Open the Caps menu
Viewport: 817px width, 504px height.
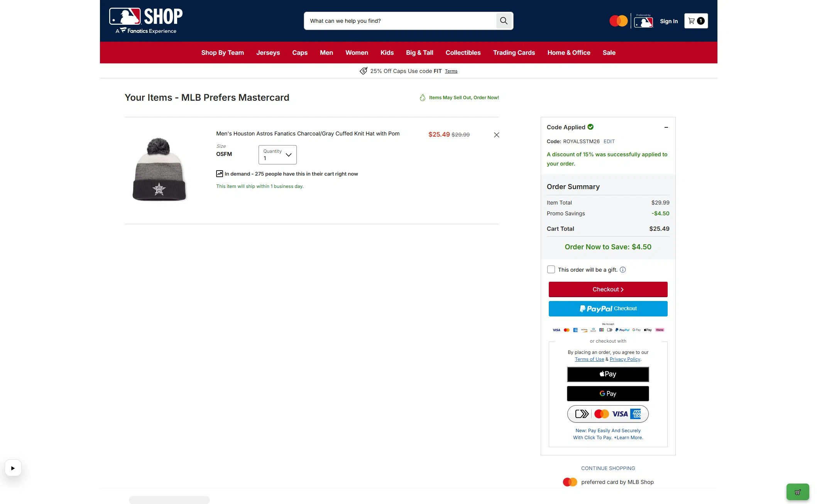pyautogui.click(x=299, y=52)
